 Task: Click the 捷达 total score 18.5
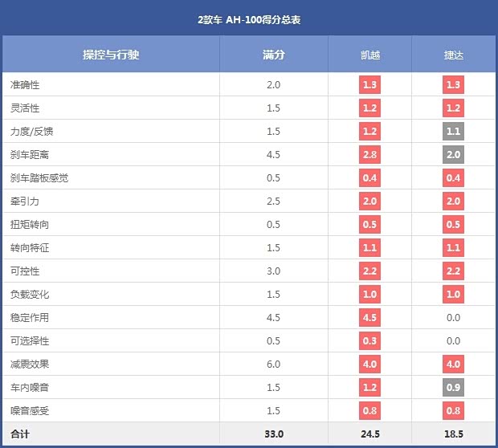point(453,434)
